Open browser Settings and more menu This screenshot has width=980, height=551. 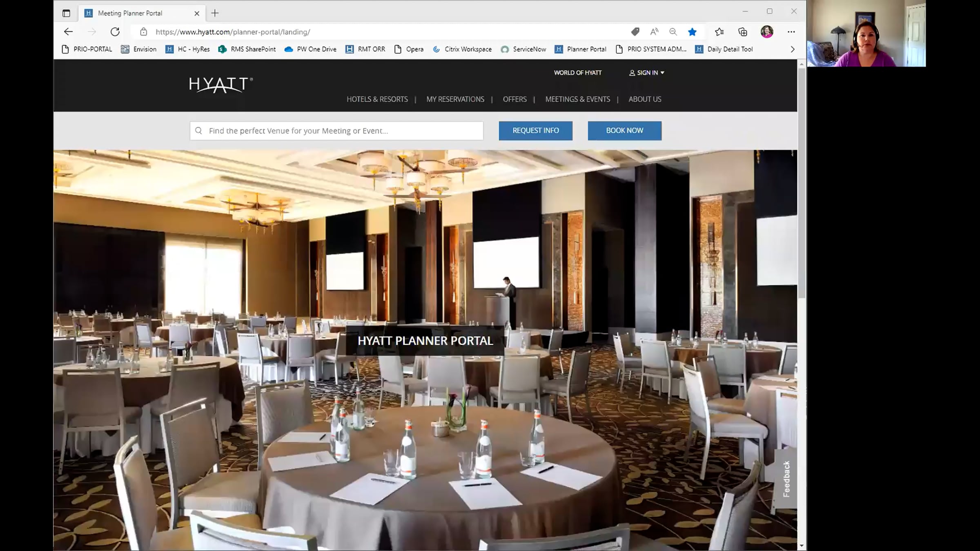pos(791,32)
